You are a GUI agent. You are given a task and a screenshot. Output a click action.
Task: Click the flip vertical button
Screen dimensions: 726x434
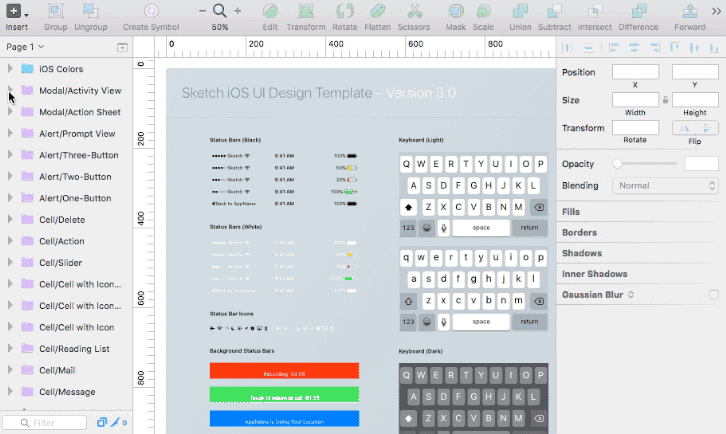click(707, 128)
